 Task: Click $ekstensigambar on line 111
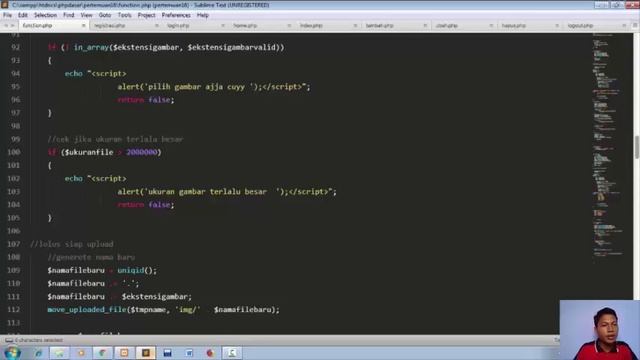pos(154,297)
